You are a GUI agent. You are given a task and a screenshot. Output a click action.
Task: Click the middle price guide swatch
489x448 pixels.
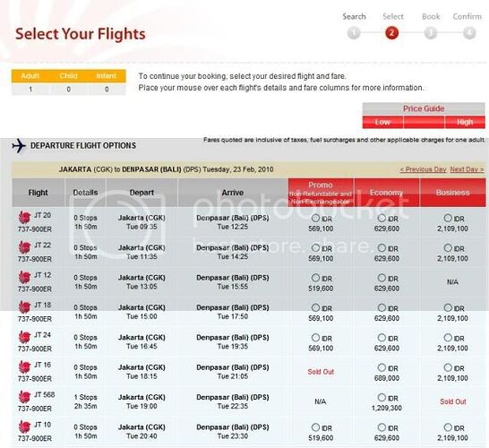(424, 122)
